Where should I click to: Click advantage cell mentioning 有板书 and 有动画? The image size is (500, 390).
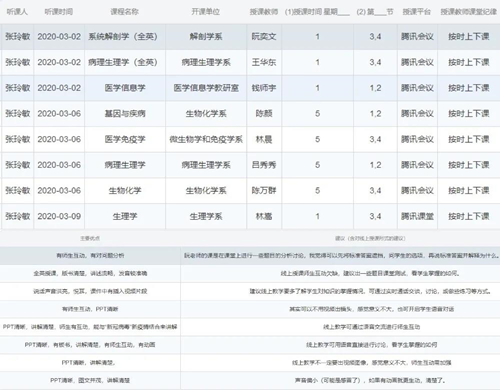[x=90, y=345]
